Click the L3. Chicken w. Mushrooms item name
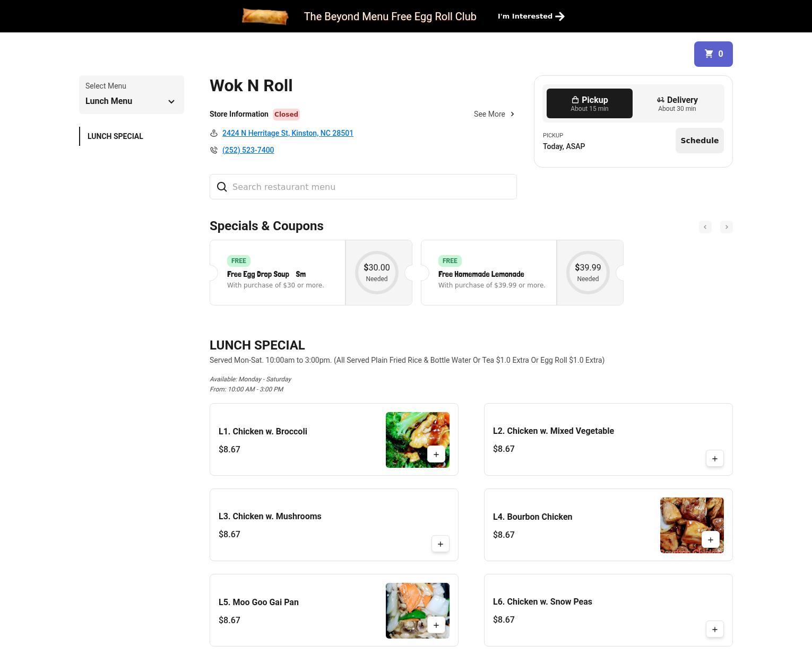This screenshot has height=655, width=812. pos(270,517)
